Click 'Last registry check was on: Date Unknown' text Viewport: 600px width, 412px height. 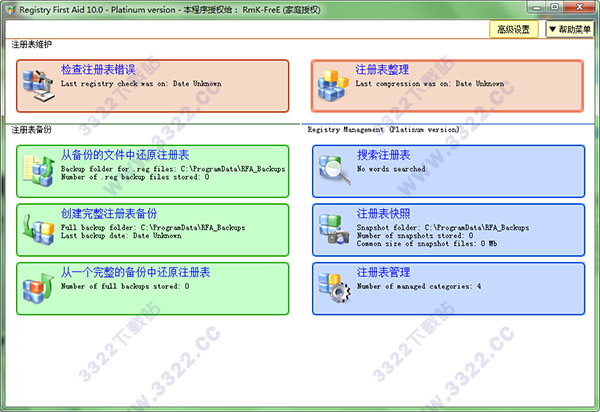(141, 83)
